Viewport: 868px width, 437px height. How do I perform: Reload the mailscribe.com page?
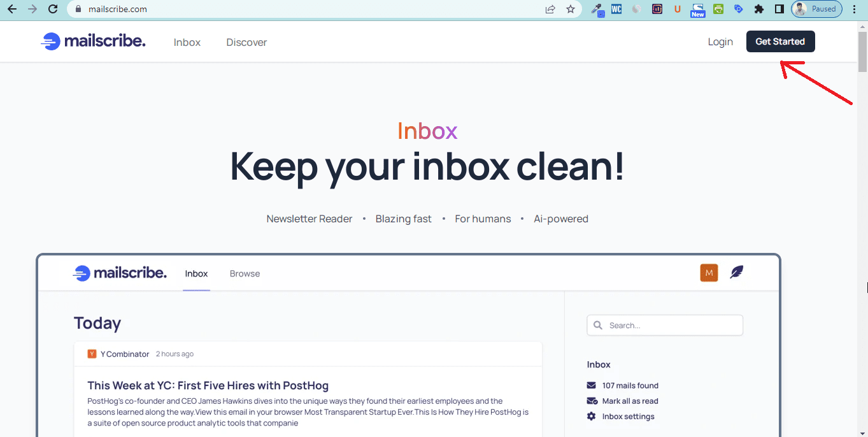53,9
